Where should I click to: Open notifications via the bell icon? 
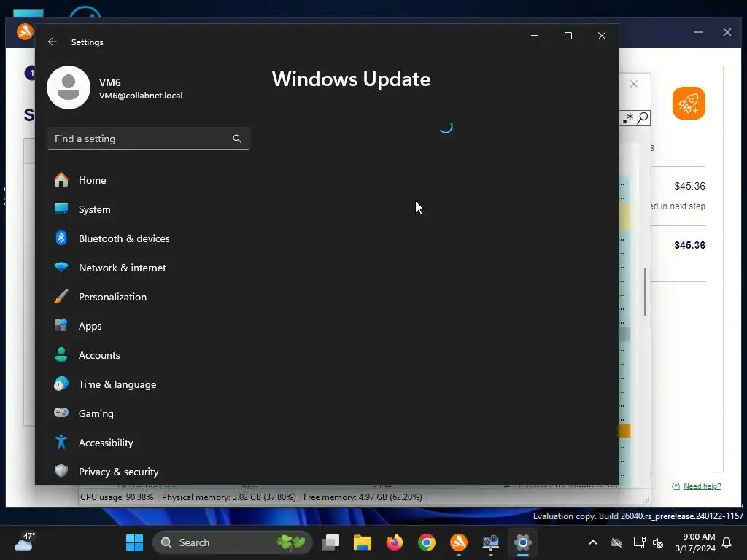tap(727, 542)
